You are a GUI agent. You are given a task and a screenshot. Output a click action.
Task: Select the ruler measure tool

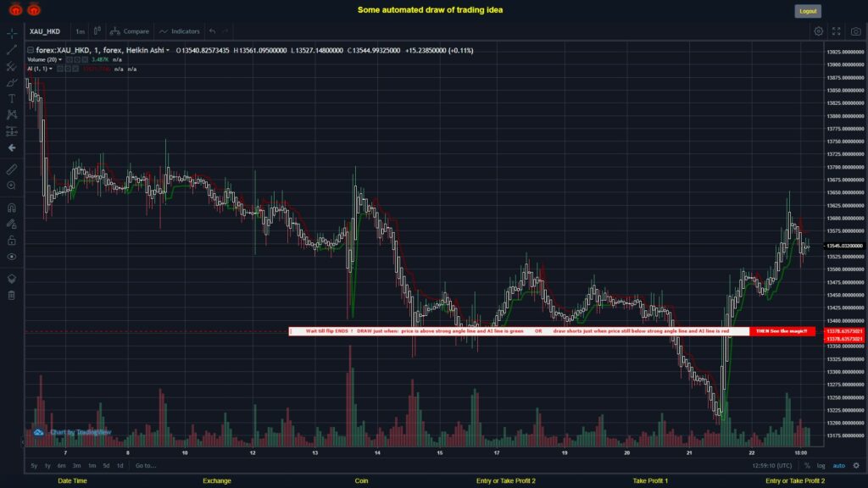[x=12, y=169]
